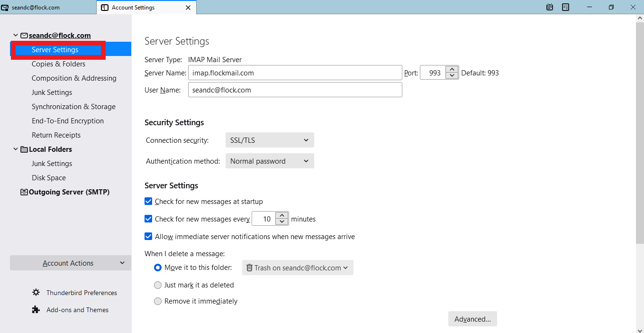Select Remove it immediately option

click(x=158, y=301)
